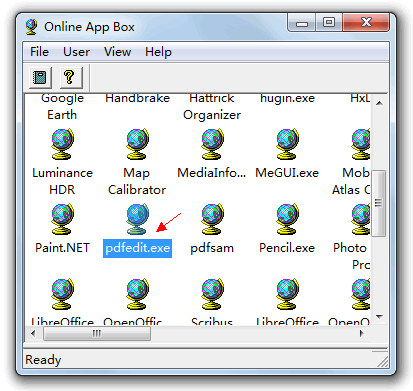Open the User menu
The width and height of the screenshot is (413, 391).
(76, 52)
